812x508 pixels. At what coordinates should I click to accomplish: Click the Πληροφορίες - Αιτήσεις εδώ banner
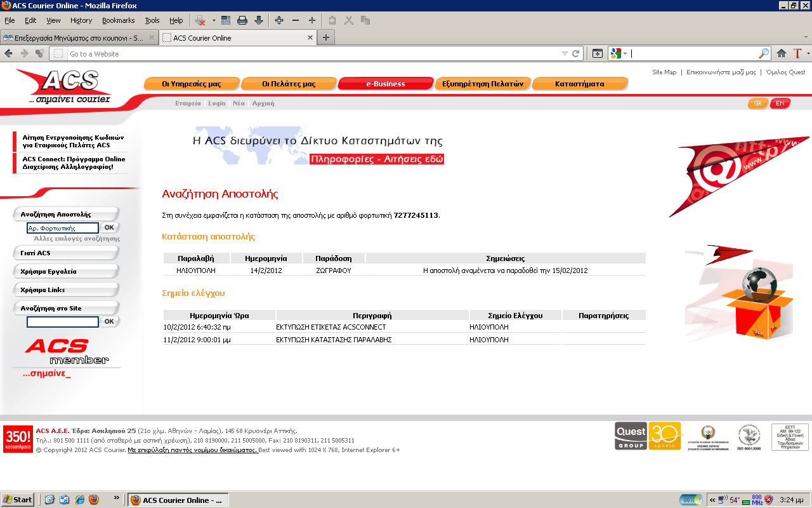pyautogui.click(x=377, y=159)
